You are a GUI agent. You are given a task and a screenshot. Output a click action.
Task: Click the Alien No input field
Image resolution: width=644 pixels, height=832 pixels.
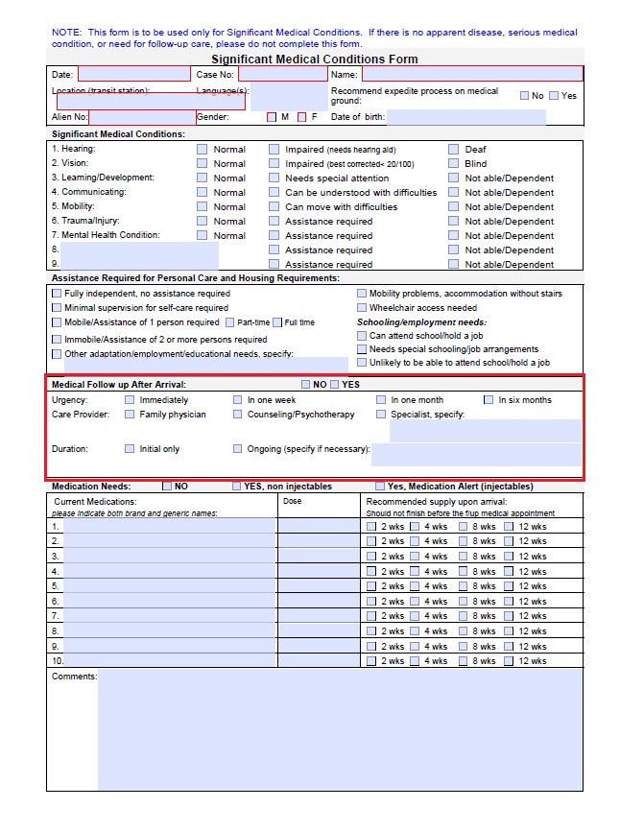pos(142,117)
